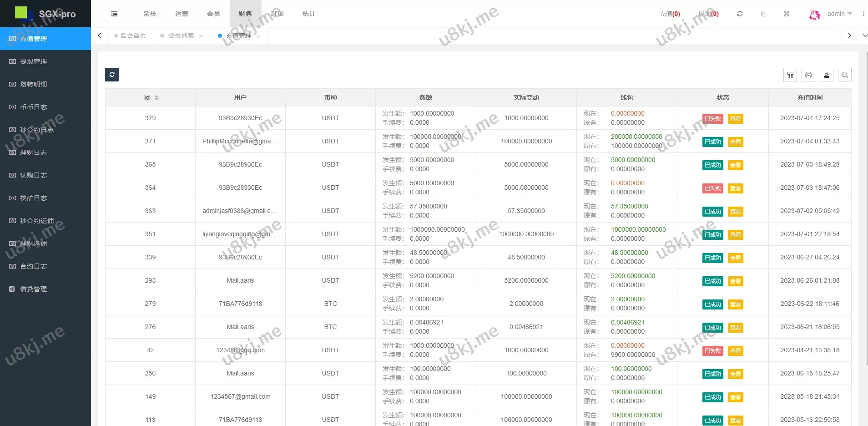The height and width of the screenshot is (426, 868).
Task: Switch to the 后台首页 tab
Action: (x=133, y=35)
